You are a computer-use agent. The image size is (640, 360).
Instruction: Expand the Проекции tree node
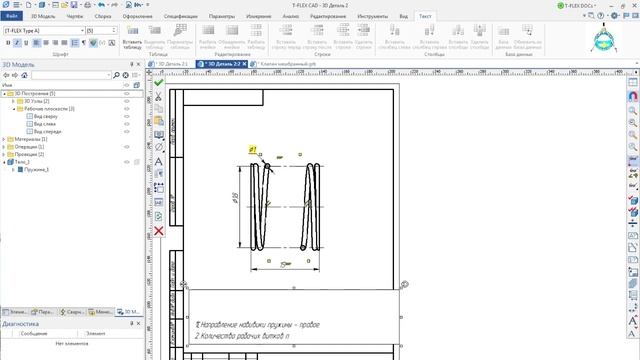pyautogui.click(x=4, y=154)
